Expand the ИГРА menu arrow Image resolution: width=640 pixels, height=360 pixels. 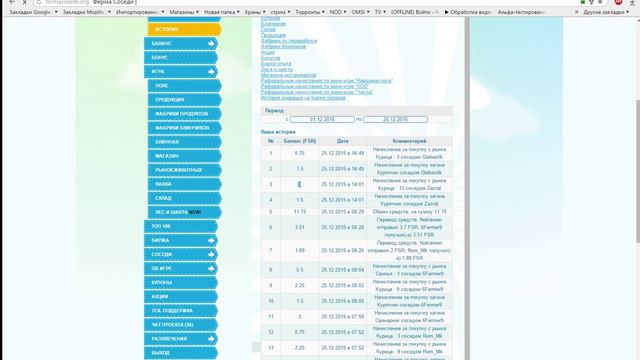[211, 71]
